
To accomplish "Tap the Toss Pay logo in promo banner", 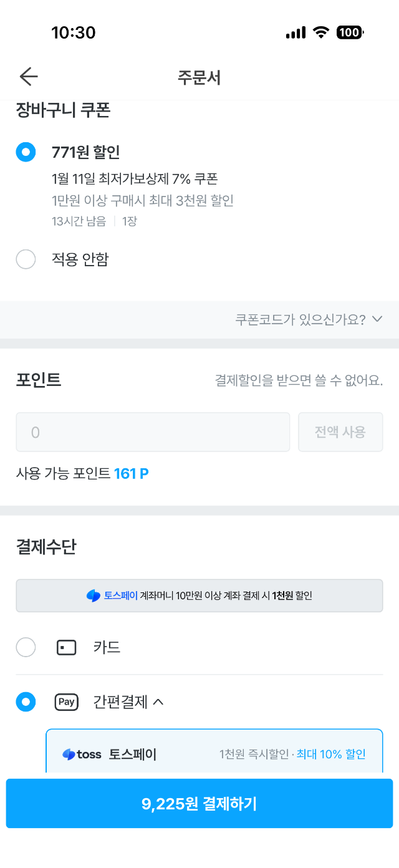I will [x=94, y=596].
